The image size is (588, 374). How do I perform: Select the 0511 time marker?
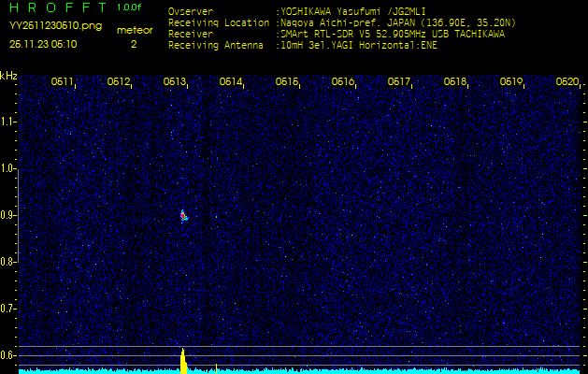click(x=63, y=82)
